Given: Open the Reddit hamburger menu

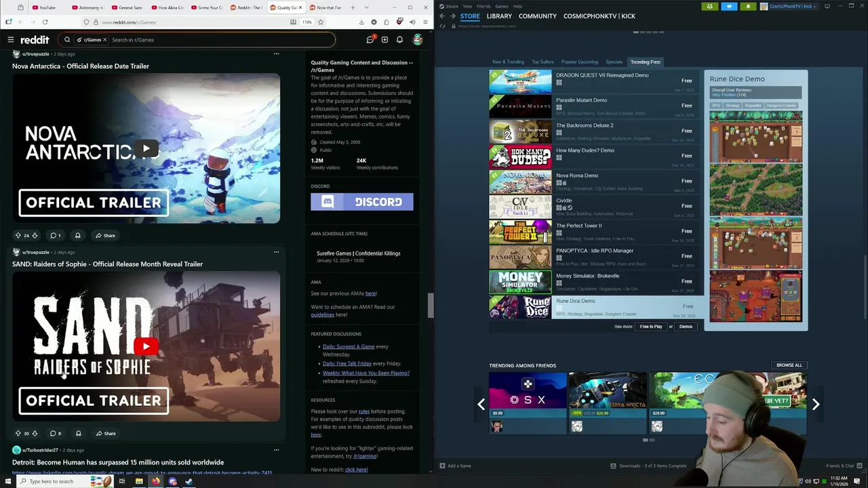Looking at the screenshot, I should click(x=10, y=40).
